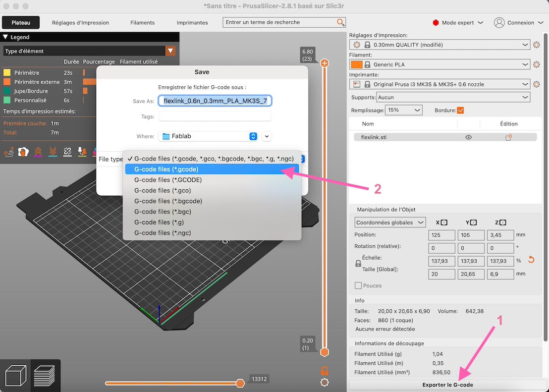Expand the Save dialog with the chevron button
Screen dimensions: 549x392
point(267,136)
